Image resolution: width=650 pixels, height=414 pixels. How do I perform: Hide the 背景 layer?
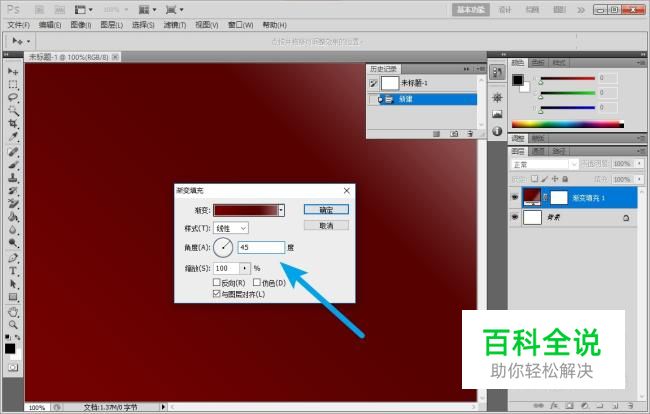click(514, 217)
